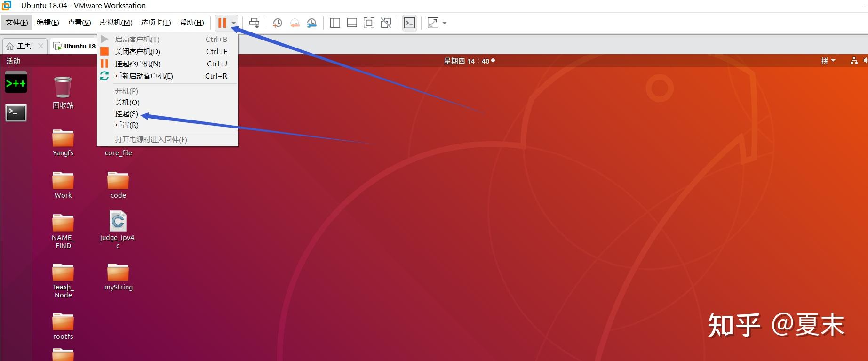This screenshot has width=868, height=361.
Task: Take a snapshot of the virtual machine
Action: coord(278,23)
